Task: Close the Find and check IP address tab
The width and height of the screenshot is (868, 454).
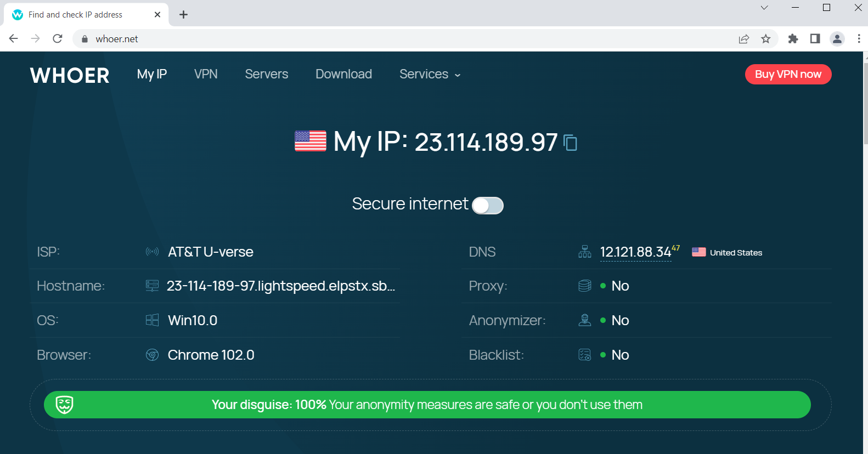Action: 157,15
